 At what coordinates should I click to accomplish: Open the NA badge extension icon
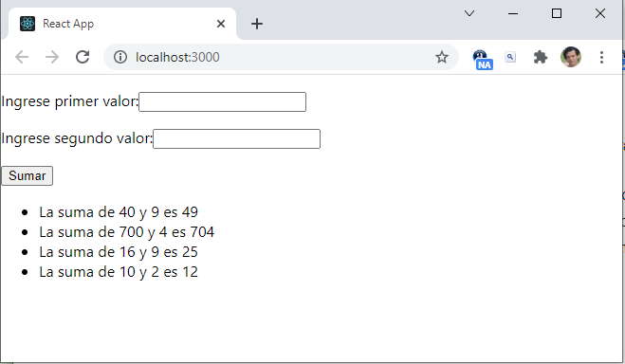pyautogui.click(x=483, y=60)
